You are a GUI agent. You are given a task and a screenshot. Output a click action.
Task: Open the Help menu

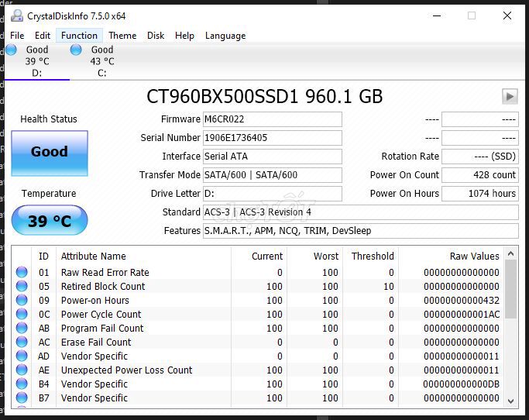184,36
